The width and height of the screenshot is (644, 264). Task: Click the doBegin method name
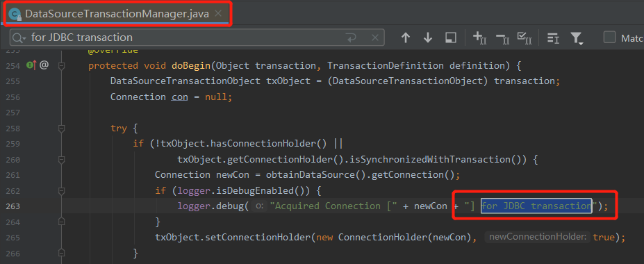click(190, 66)
